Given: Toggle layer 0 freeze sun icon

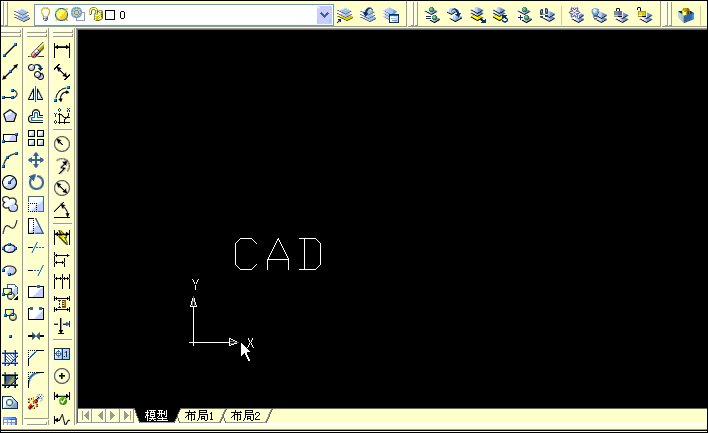Looking at the screenshot, I should 61,15.
